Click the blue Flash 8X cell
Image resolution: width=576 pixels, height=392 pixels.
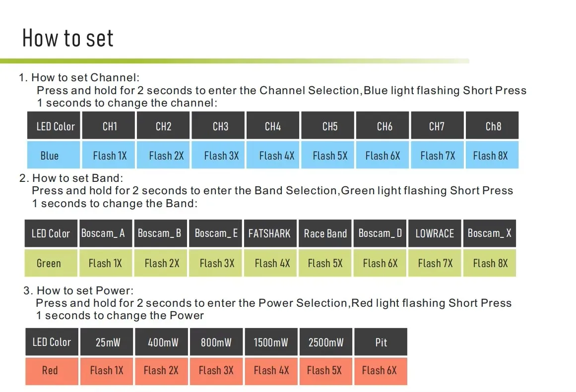coord(492,155)
